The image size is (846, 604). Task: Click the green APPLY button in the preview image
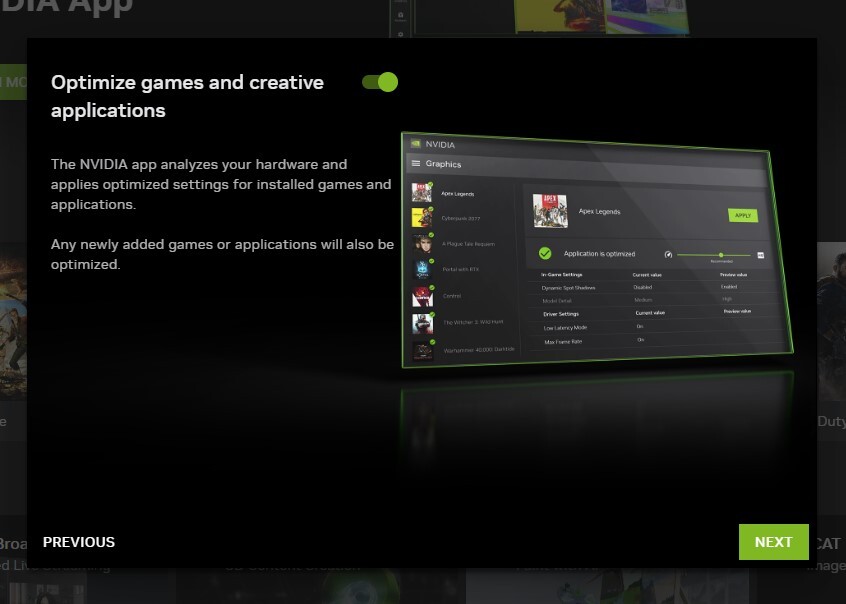pyautogui.click(x=742, y=215)
